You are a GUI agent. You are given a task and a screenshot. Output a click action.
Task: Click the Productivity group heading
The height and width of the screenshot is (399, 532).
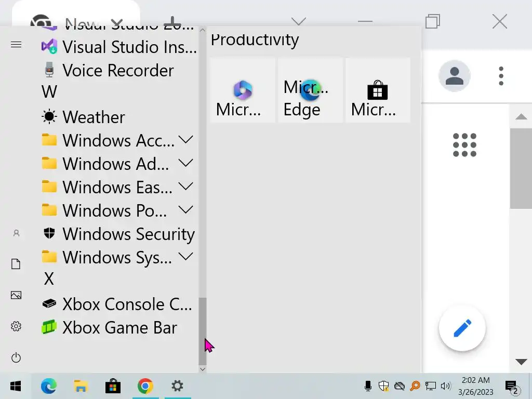tap(255, 40)
